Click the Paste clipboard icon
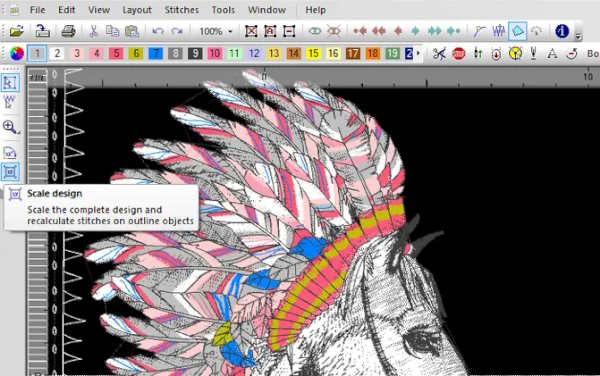 (132, 31)
